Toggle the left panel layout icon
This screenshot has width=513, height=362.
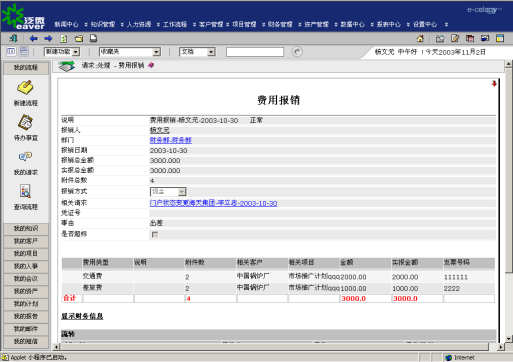click(11, 51)
